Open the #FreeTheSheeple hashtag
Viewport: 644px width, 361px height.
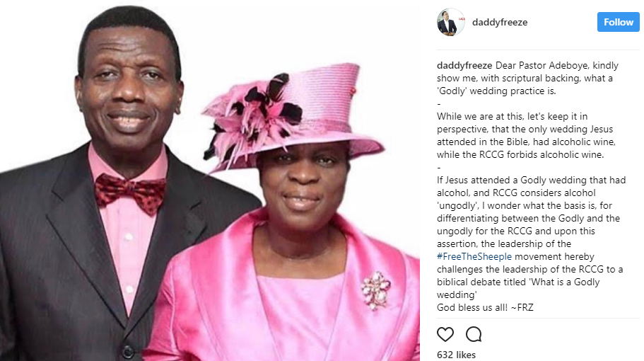point(474,256)
